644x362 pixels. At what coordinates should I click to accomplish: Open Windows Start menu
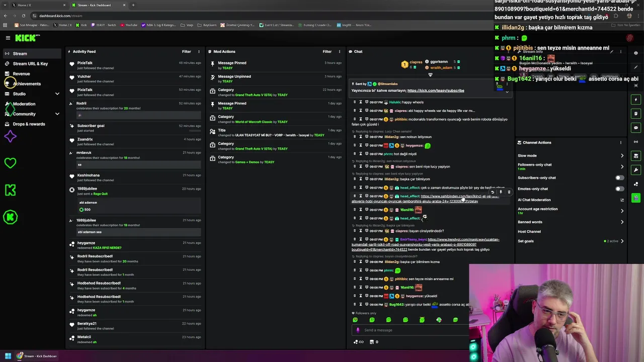(x=8, y=356)
